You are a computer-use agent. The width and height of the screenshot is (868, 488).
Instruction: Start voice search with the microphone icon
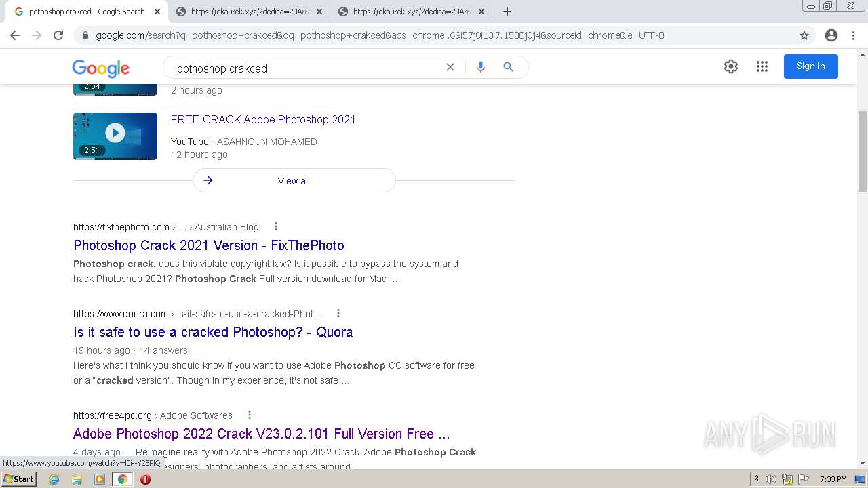point(481,67)
